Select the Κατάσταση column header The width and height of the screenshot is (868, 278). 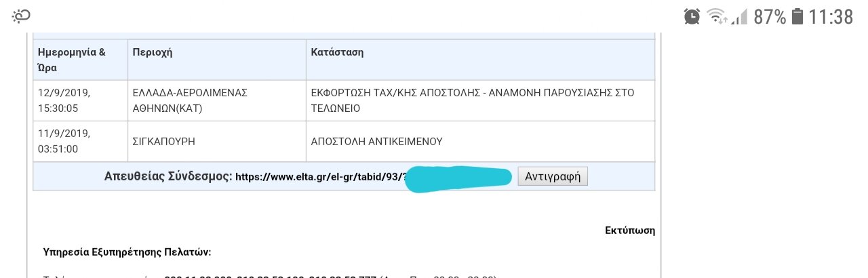click(480, 60)
